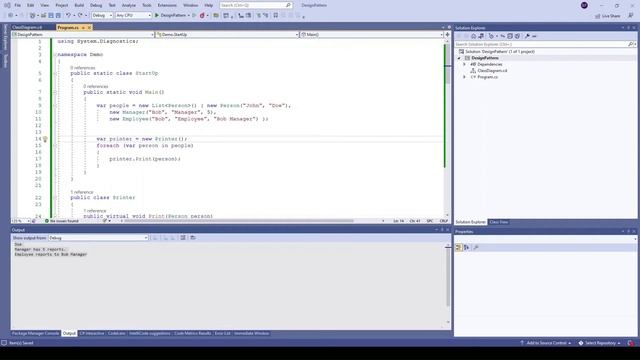Open the editor zoom percentage dropdown
640x360 pixels.
[x=21, y=221]
